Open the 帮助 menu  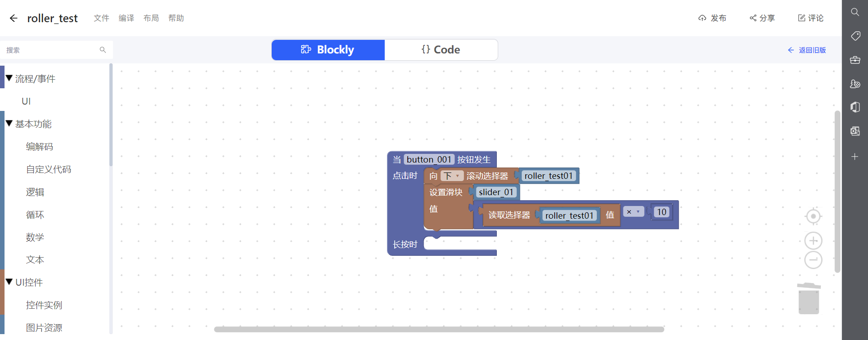pyautogui.click(x=176, y=18)
